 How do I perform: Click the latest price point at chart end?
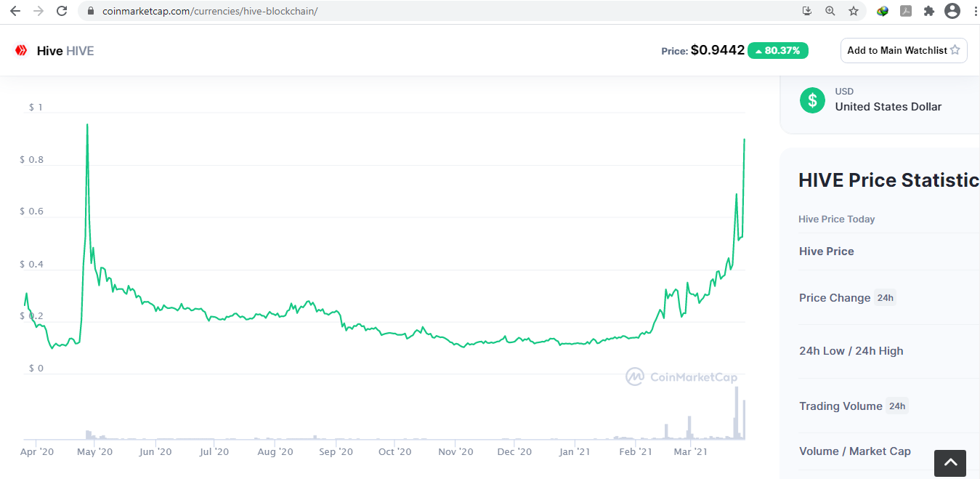pos(745,140)
